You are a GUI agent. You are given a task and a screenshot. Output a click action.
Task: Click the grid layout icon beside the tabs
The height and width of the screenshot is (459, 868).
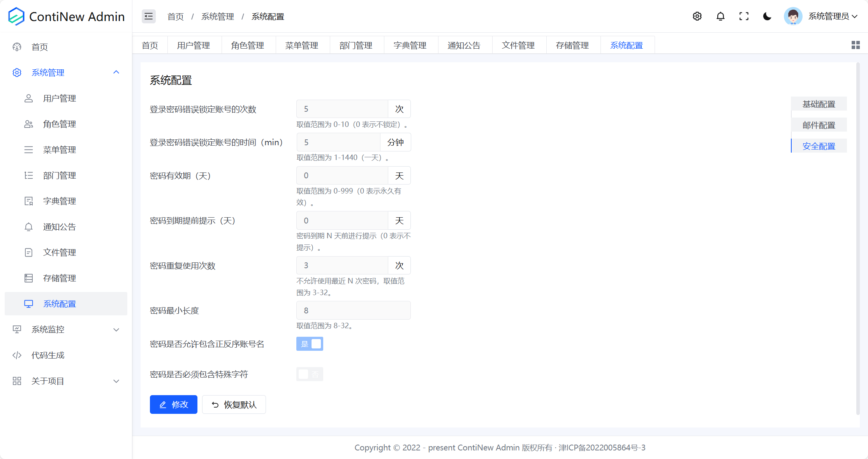click(x=856, y=45)
